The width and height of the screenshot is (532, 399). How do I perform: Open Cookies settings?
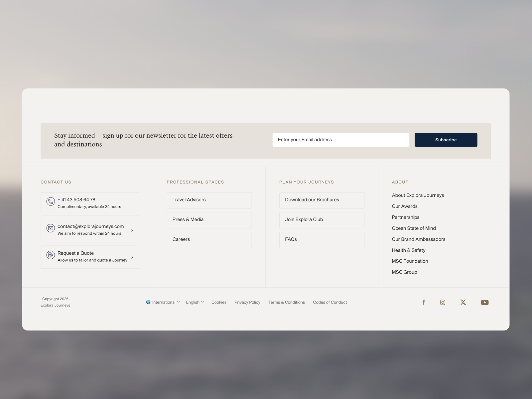[219, 302]
